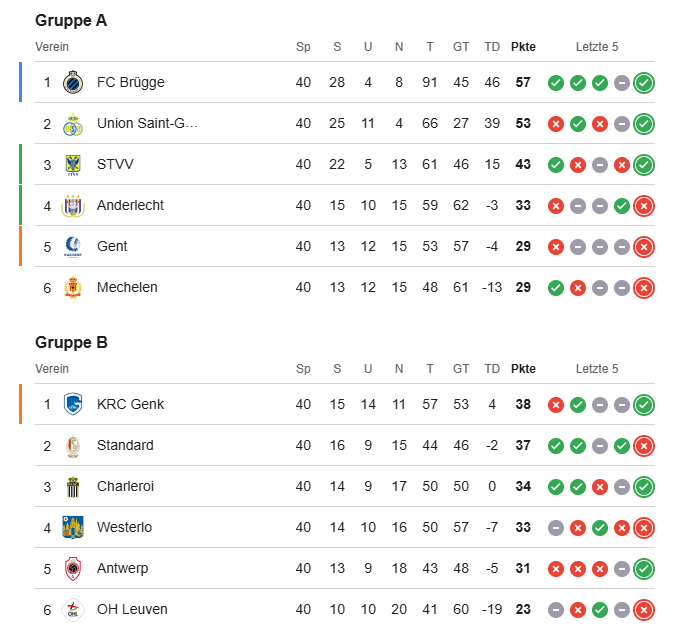Click the OH Leuven club logo

click(x=73, y=609)
